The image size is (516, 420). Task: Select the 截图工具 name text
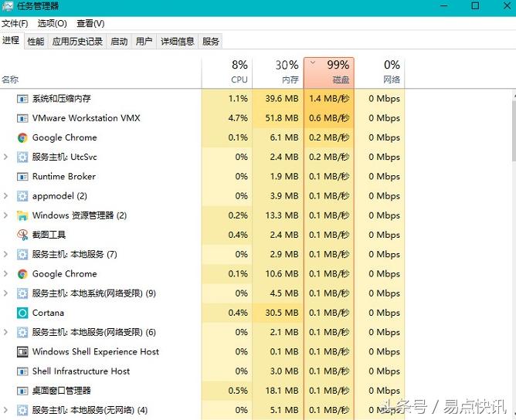[x=49, y=235]
